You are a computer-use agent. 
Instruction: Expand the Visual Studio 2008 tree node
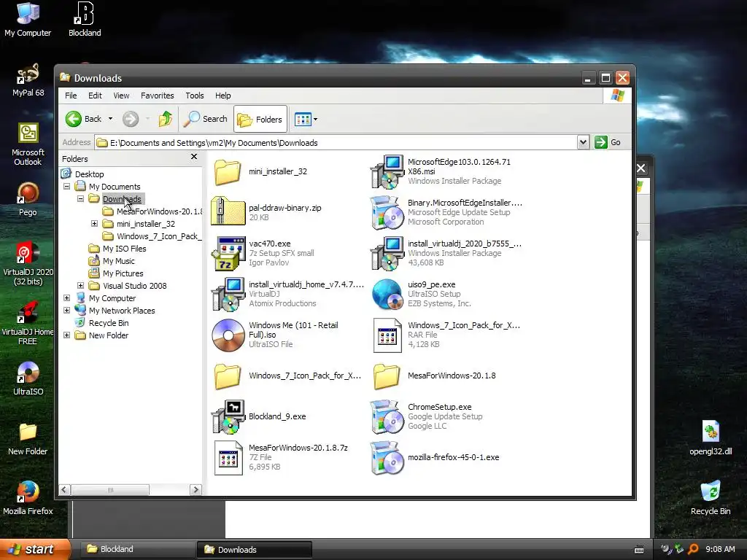coord(80,286)
